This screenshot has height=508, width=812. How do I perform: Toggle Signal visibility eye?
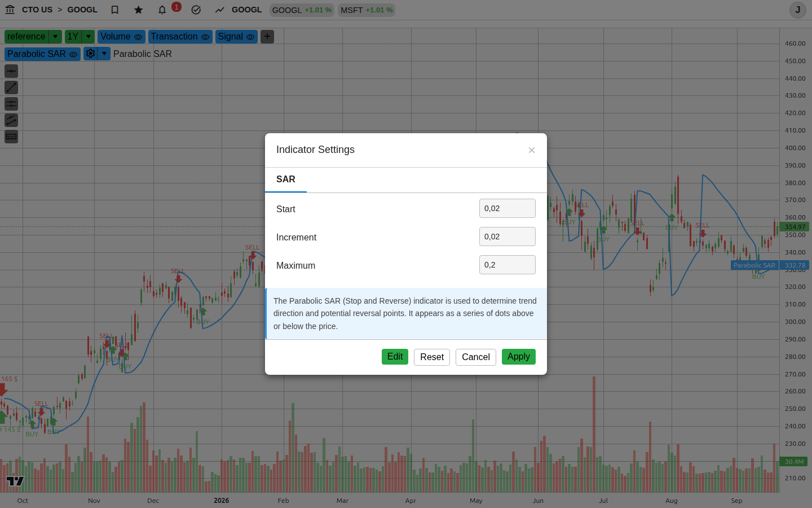[250, 37]
